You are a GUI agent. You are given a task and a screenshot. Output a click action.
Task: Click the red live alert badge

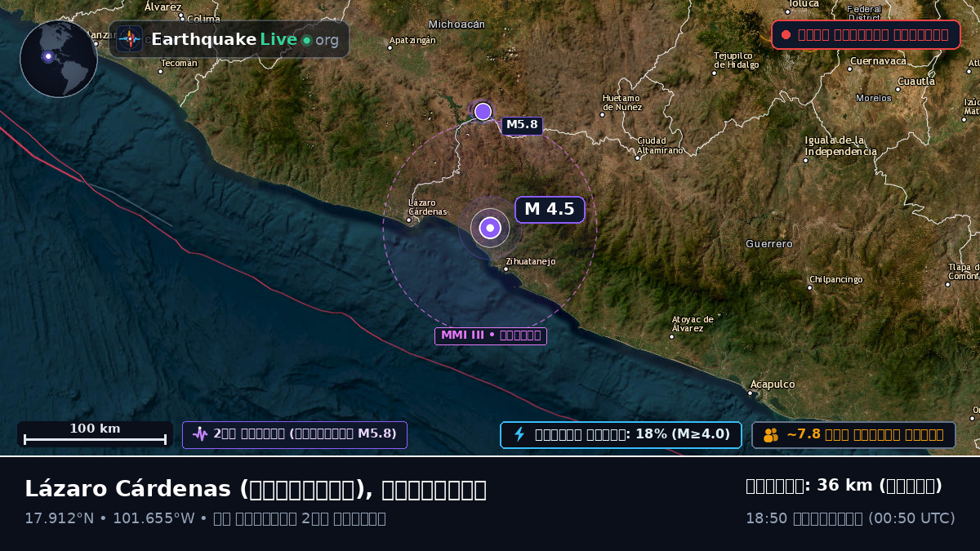[x=866, y=34]
